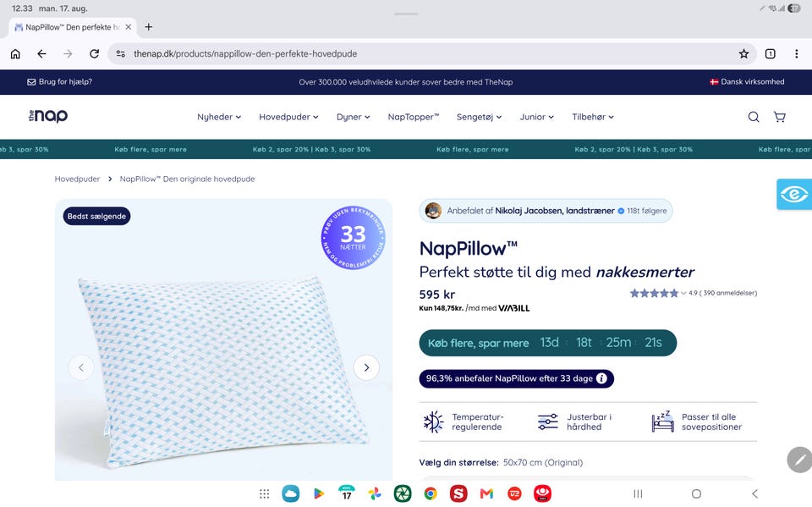Launch the blue cloud app in taskbar
This screenshot has width=812, height=507.
[290, 493]
